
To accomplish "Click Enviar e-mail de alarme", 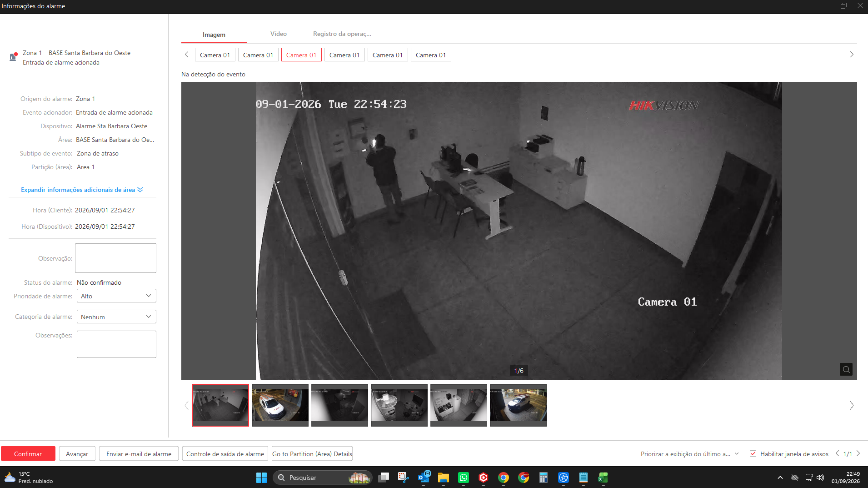I will (139, 454).
